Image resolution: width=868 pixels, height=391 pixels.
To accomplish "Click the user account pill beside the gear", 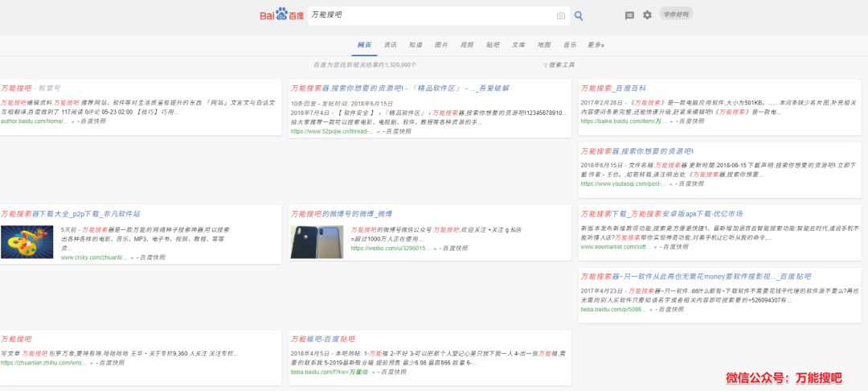I will click(676, 14).
